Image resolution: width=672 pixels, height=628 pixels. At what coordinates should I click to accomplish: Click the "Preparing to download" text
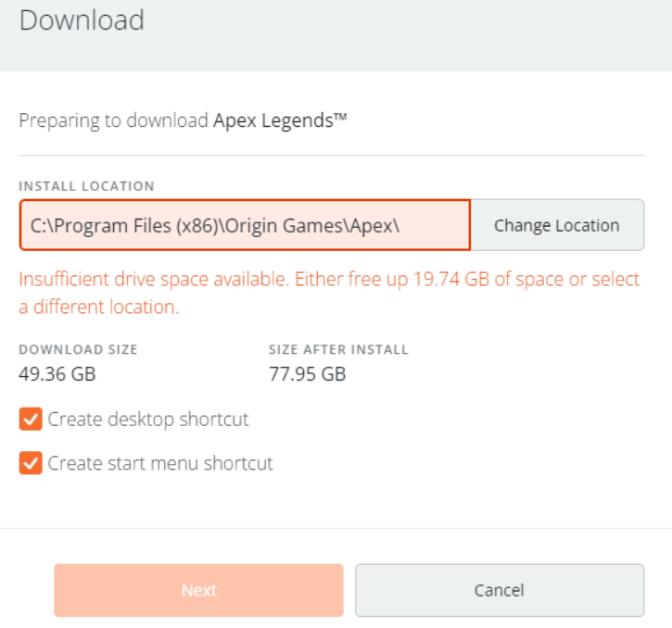(x=114, y=120)
